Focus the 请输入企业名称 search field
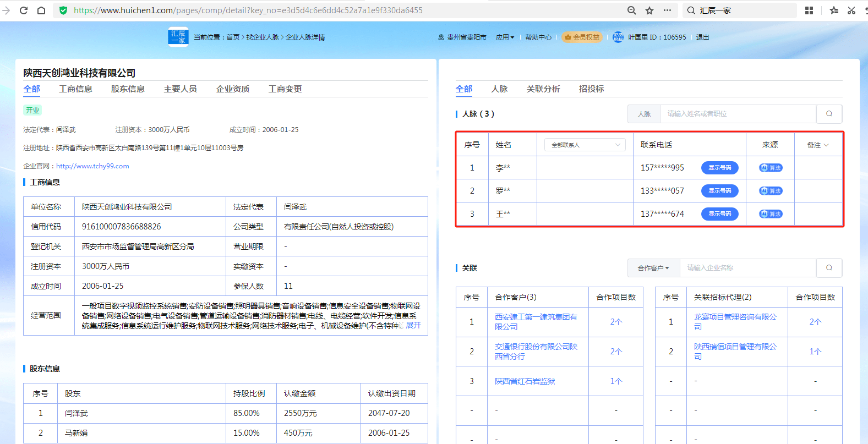 pos(747,268)
